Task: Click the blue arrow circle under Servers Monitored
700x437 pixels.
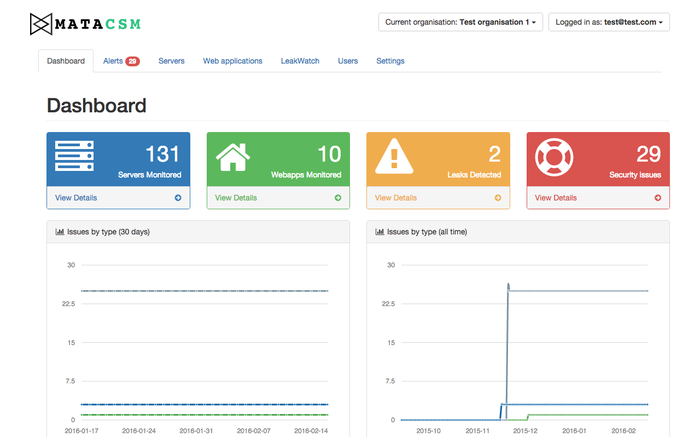Action: click(178, 198)
